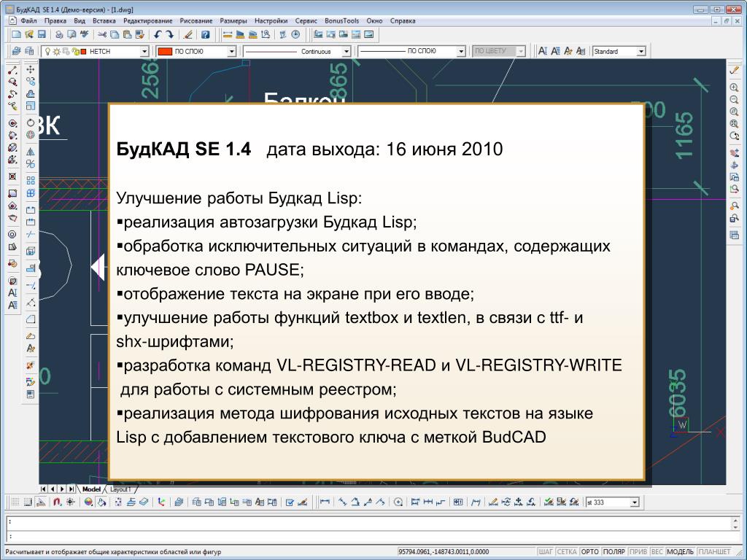Click the UCS axes icon

tap(161, 502)
